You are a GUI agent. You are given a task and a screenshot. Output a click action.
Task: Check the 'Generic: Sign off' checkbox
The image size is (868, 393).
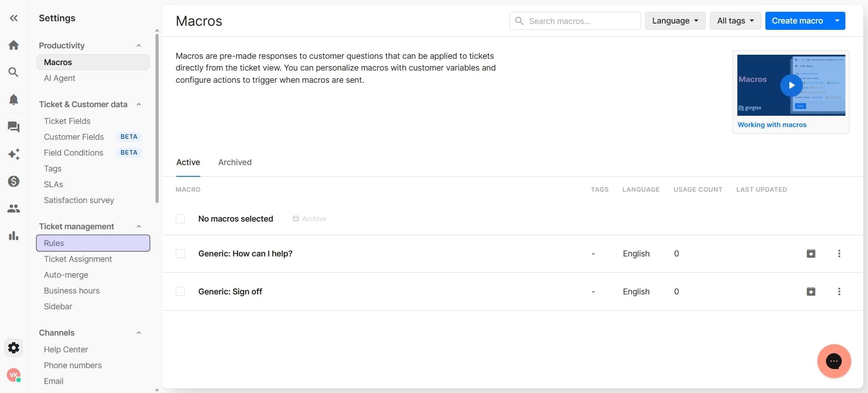[x=180, y=292]
